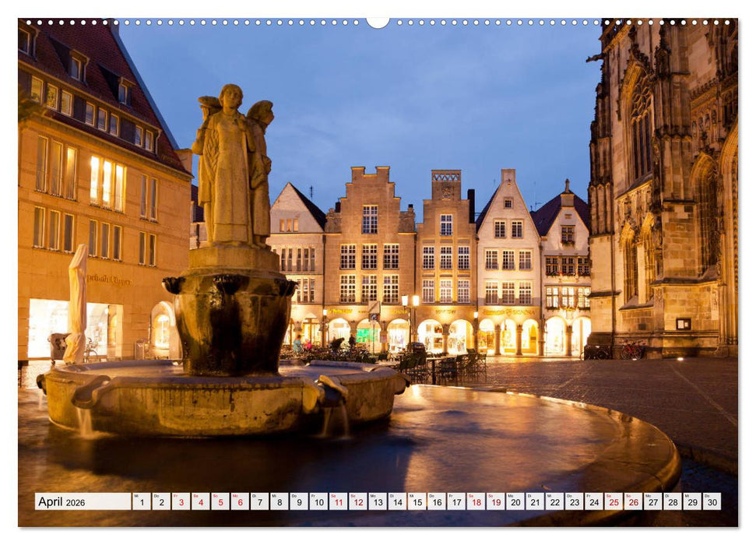The width and height of the screenshot is (756, 545).
Task: Pick day 24 in the calendar strip
Action: [593, 501]
